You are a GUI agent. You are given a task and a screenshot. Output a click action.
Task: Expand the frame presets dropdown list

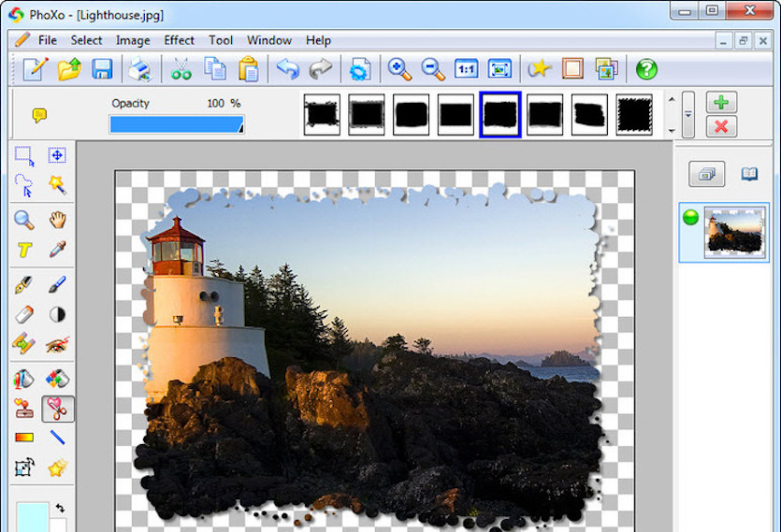tap(688, 114)
